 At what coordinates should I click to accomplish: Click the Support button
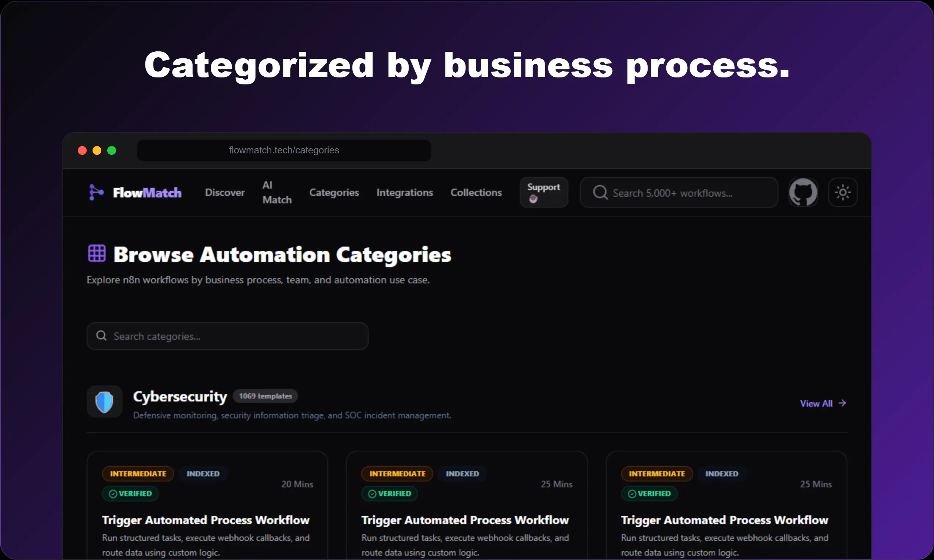point(544,192)
